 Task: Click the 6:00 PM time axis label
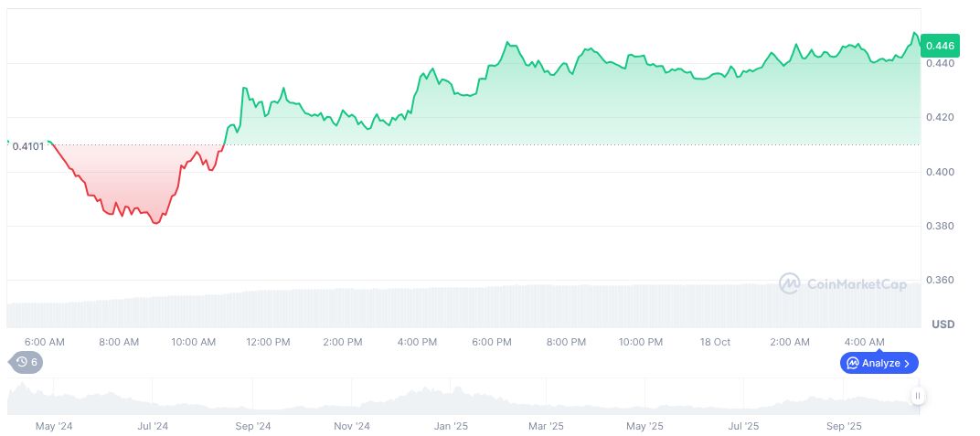pos(492,342)
